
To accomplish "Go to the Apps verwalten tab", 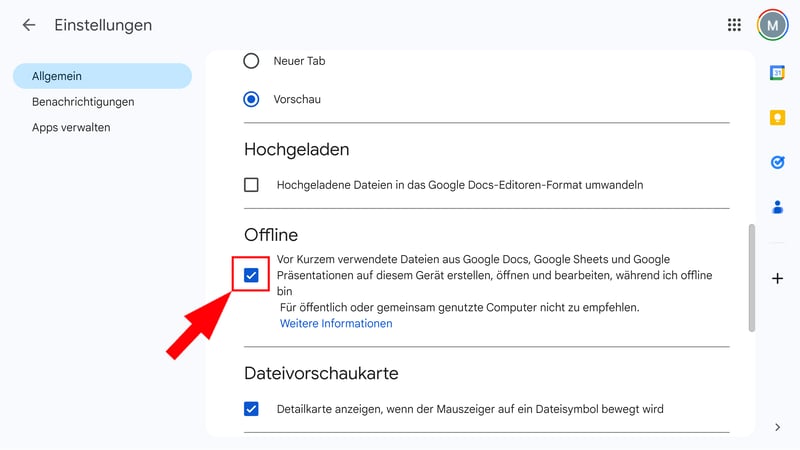I will [x=71, y=128].
